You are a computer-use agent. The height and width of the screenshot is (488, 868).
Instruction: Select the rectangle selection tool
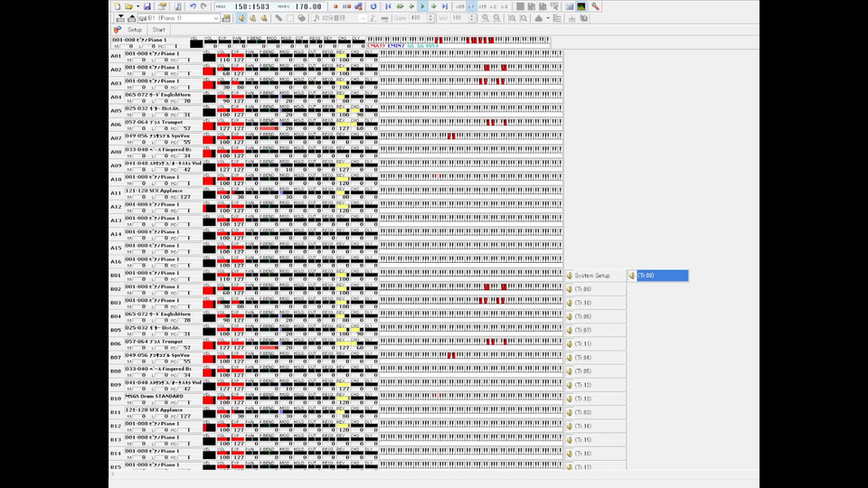click(x=290, y=18)
